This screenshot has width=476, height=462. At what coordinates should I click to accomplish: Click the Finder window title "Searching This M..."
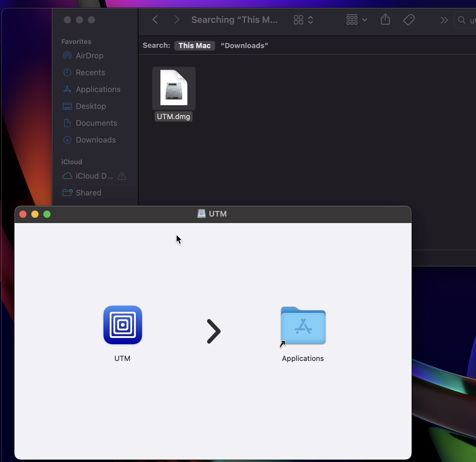[234, 20]
